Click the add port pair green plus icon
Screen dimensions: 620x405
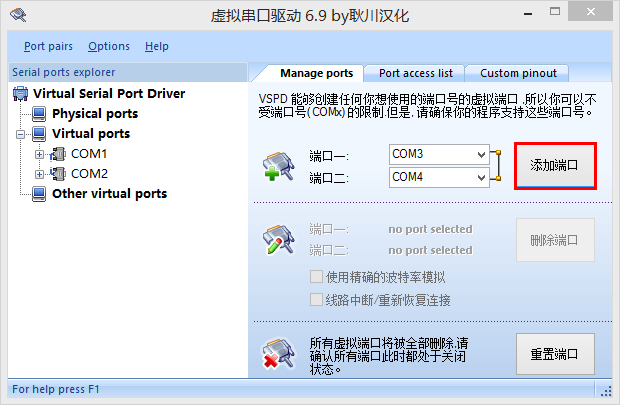tap(279, 166)
